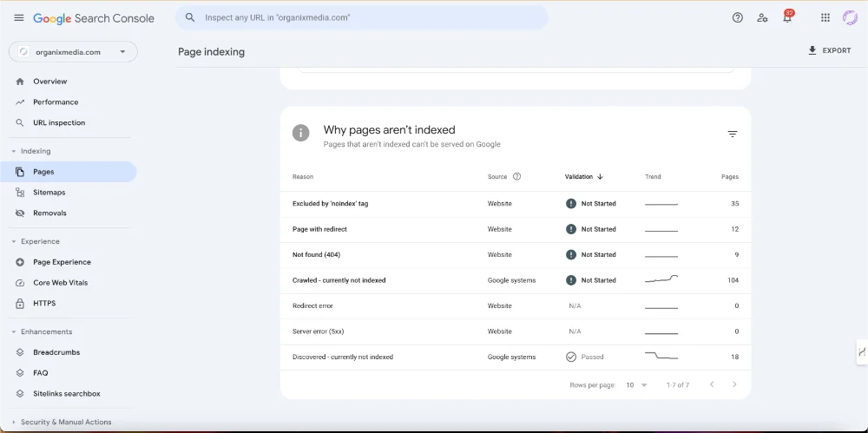Click the 1-7 of 7 pagination text
The width and height of the screenshot is (868, 433).
tap(678, 384)
